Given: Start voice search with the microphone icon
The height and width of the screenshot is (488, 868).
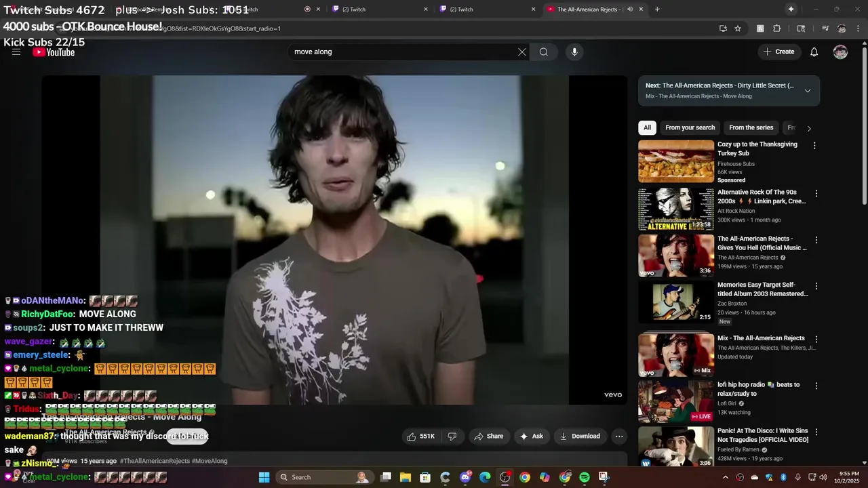Looking at the screenshot, I should click(x=574, y=52).
